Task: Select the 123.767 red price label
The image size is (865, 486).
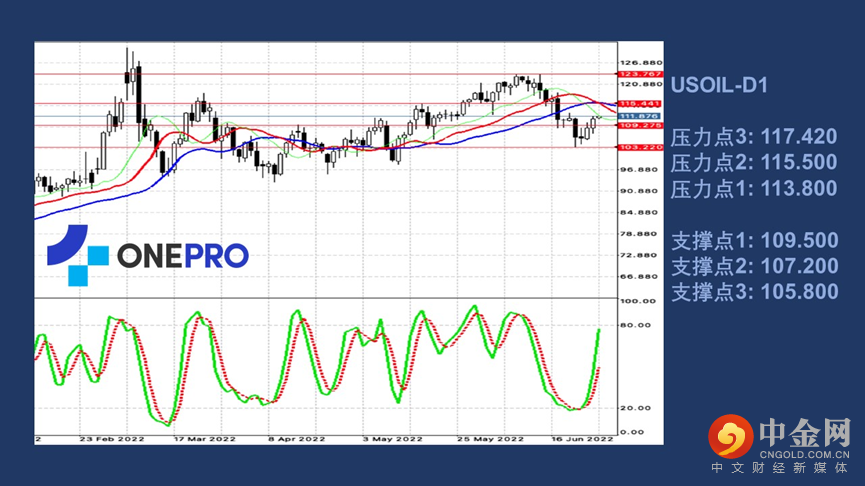Action: coord(639,74)
